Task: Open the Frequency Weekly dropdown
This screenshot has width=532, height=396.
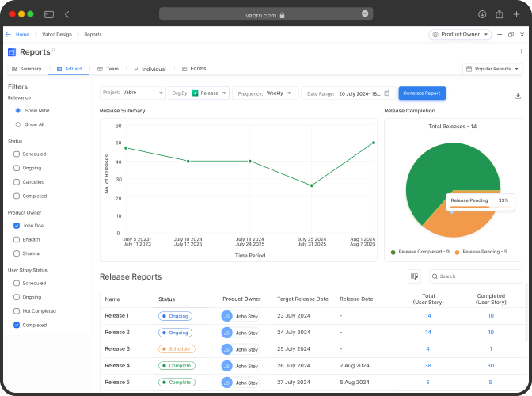Action: pos(265,93)
